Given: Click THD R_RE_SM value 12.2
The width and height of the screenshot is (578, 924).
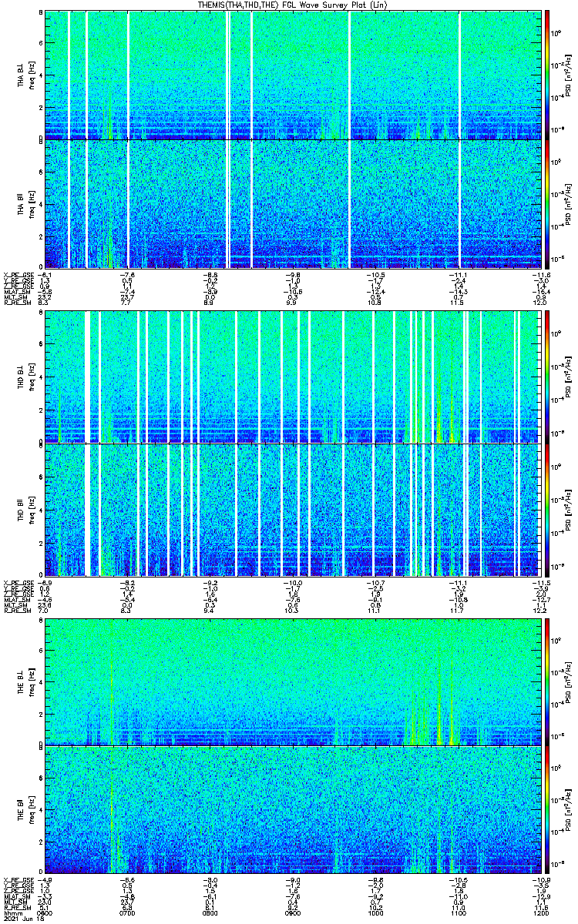Looking at the screenshot, I should [x=541, y=612].
